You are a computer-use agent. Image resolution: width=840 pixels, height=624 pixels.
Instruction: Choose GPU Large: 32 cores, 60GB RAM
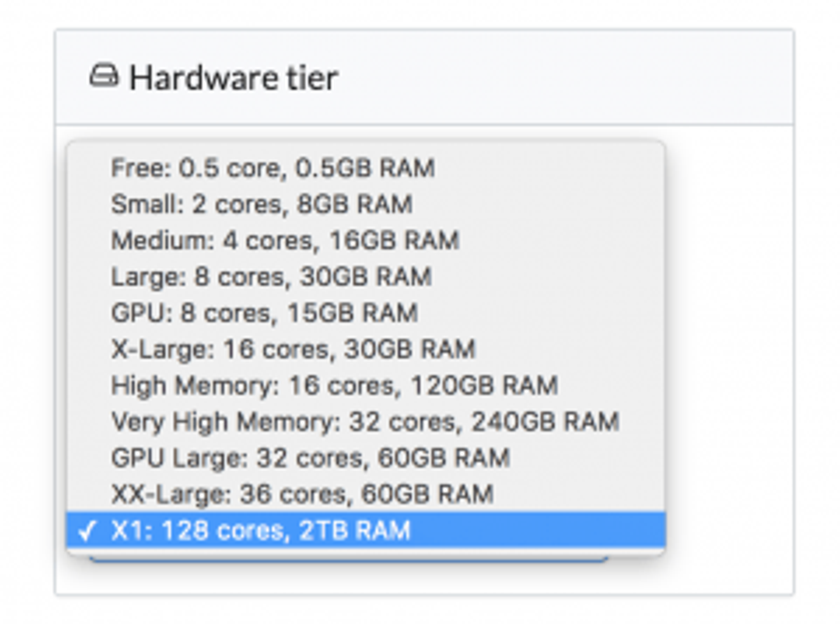pos(366,458)
